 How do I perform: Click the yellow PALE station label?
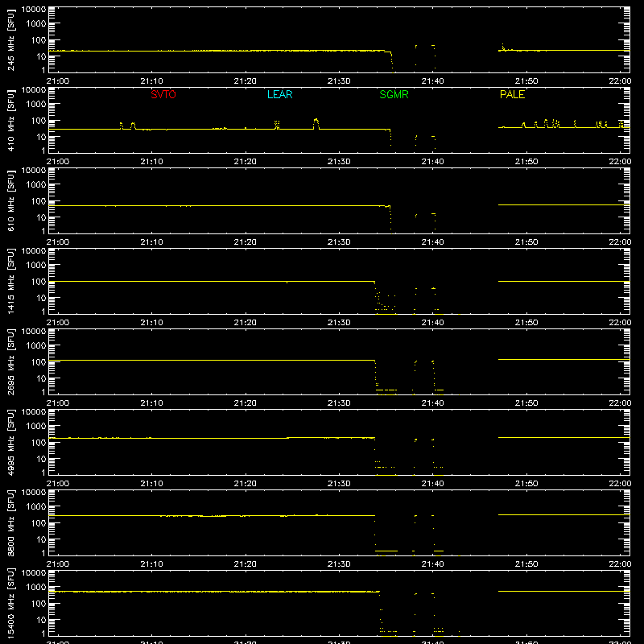tap(512, 94)
